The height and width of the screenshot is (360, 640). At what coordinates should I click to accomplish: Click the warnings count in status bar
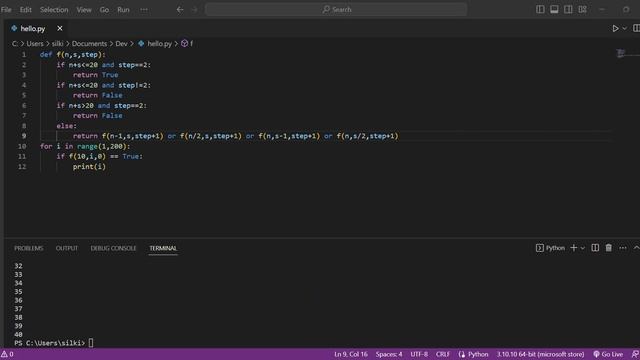point(7,354)
